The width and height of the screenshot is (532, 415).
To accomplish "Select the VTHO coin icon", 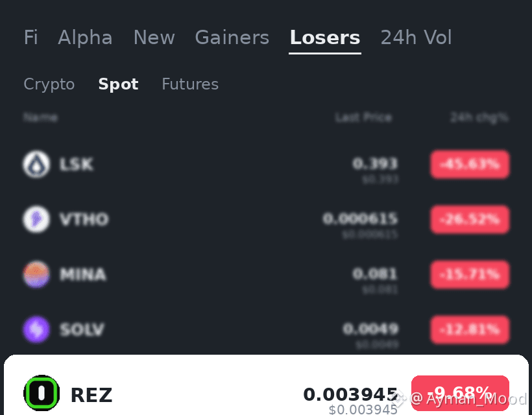I will pyautogui.click(x=36, y=219).
